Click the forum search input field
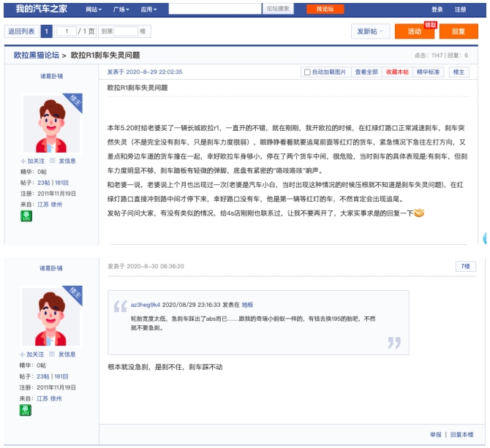490x448 pixels. point(215,9)
